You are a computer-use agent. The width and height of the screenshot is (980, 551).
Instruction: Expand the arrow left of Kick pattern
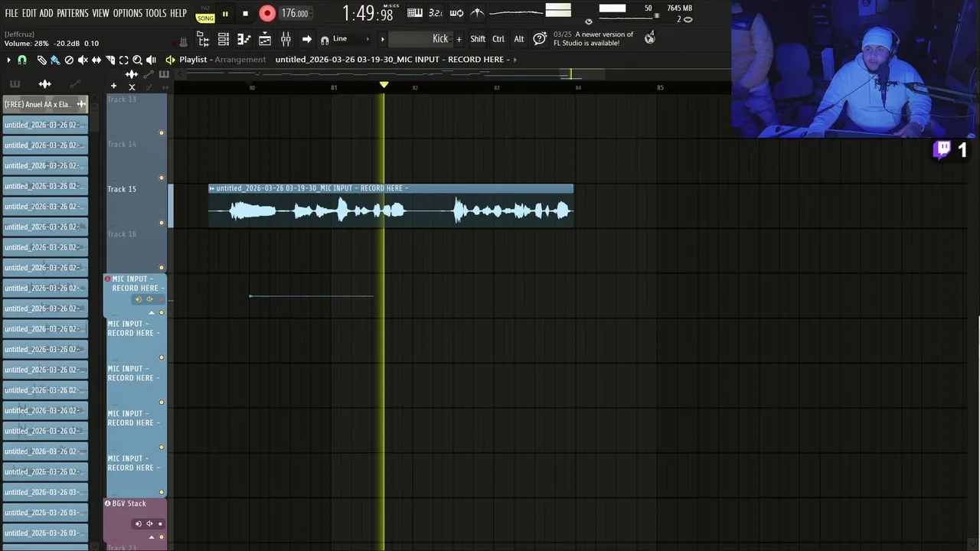coord(383,39)
